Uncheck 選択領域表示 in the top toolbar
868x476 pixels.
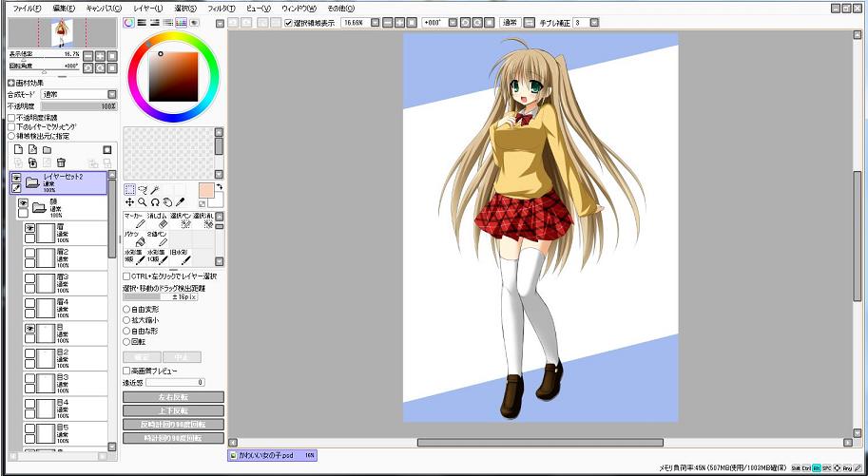[289, 22]
